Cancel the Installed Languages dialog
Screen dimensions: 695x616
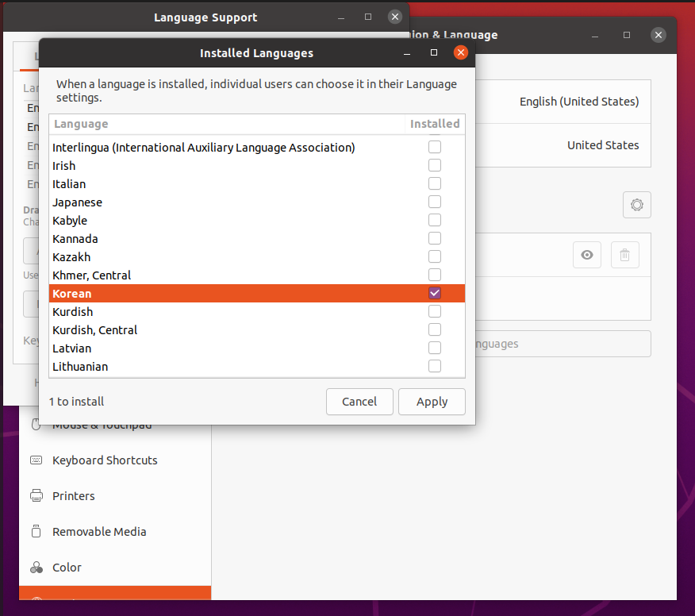pyautogui.click(x=359, y=402)
